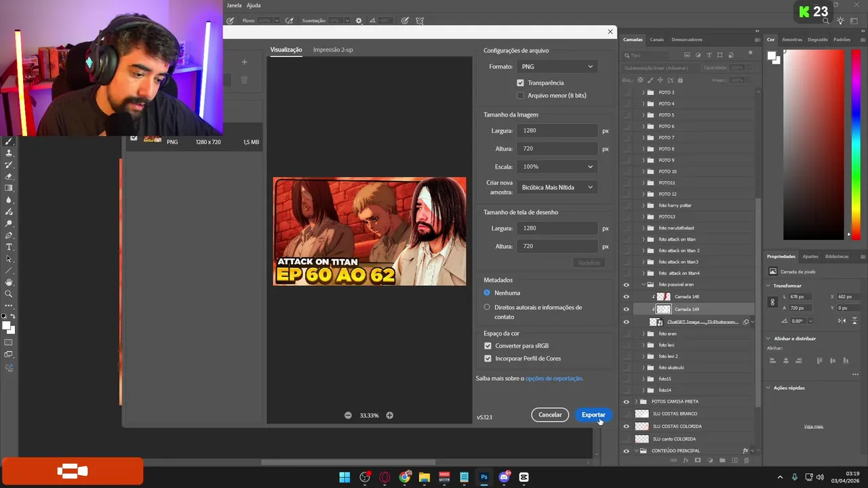Click the link width and height icon
This screenshot has width=868, height=488.
pos(772,302)
